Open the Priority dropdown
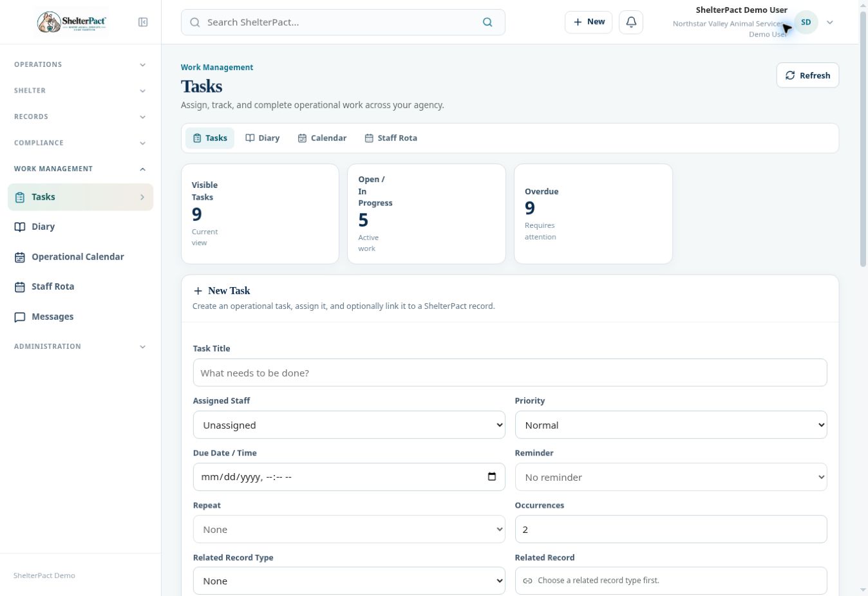This screenshot has height=596, width=868. tap(671, 425)
